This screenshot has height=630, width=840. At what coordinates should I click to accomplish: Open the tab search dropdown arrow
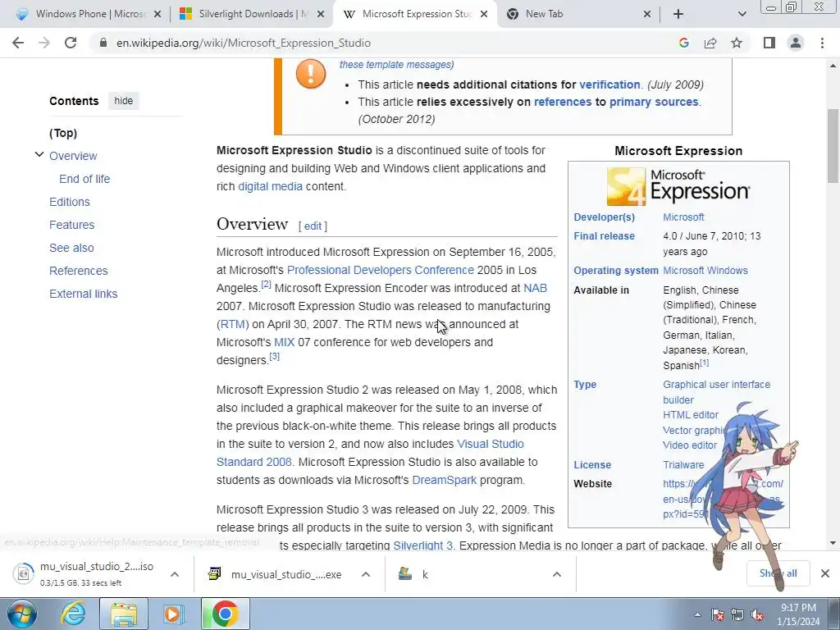click(x=742, y=14)
